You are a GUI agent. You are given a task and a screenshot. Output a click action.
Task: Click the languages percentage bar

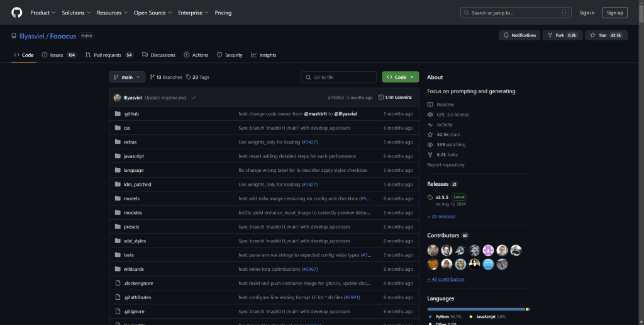478,309
